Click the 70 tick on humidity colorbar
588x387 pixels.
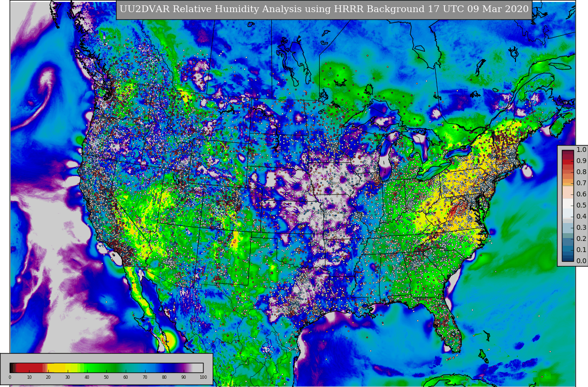coord(145,377)
